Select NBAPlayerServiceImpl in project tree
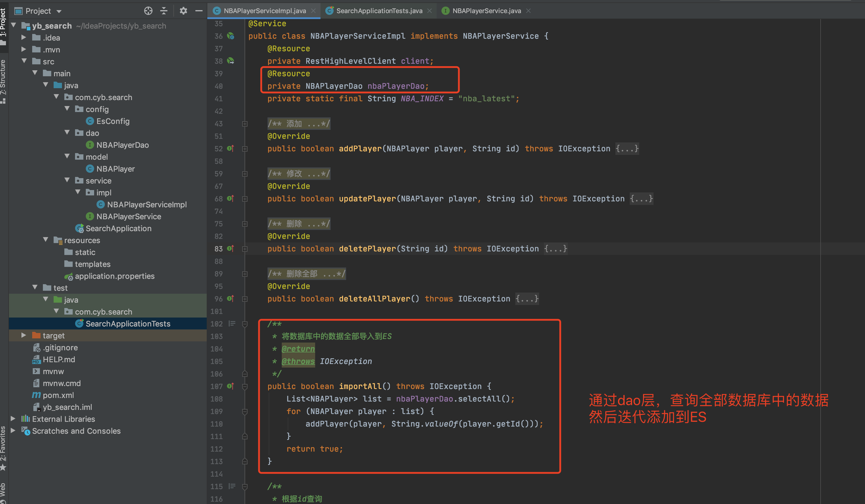Screen dimensions: 865x504 click(x=142, y=205)
